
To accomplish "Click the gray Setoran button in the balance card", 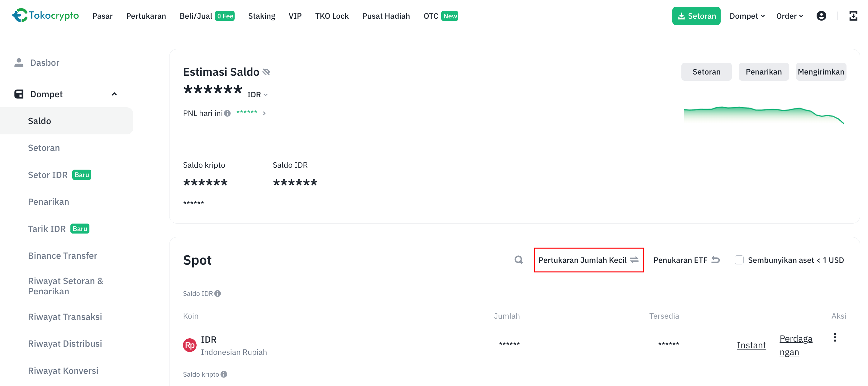I will [706, 72].
